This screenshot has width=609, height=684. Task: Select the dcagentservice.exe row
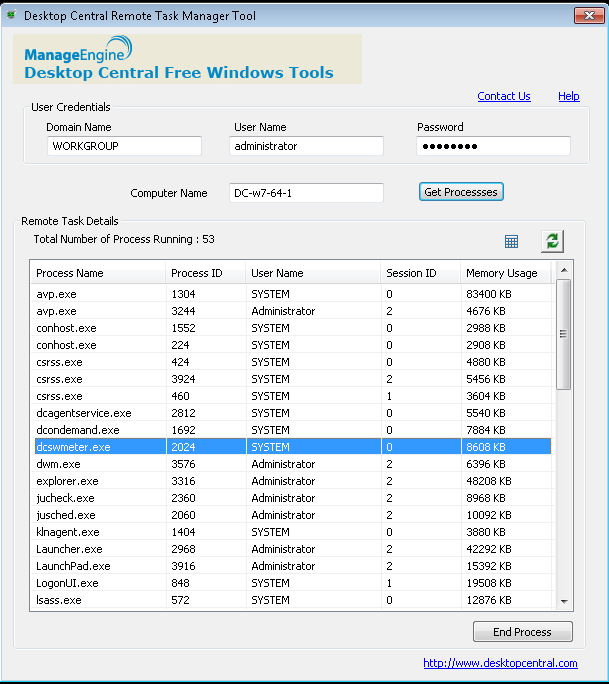[291, 413]
